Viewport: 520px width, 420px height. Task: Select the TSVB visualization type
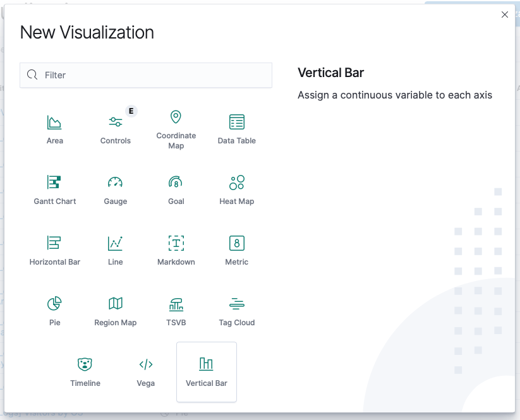[176, 311]
